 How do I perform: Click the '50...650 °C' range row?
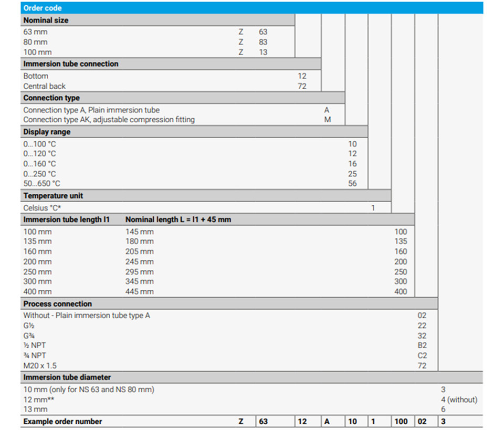(41, 184)
